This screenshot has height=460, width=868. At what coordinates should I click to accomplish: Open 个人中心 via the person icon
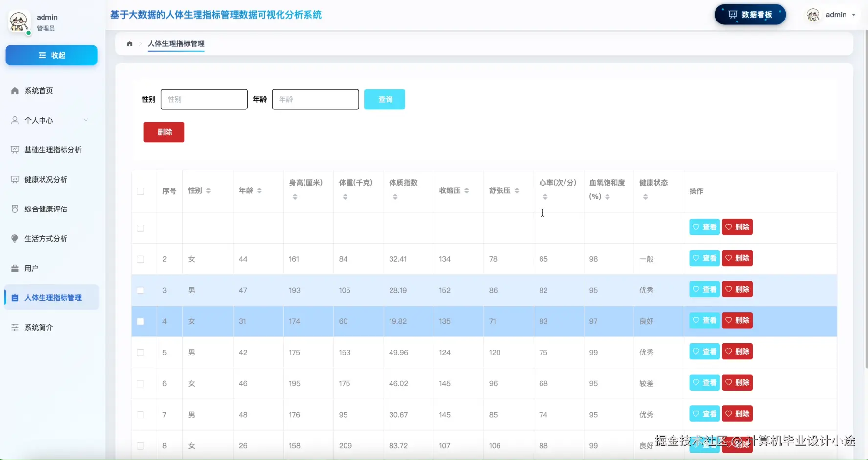point(14,120)
